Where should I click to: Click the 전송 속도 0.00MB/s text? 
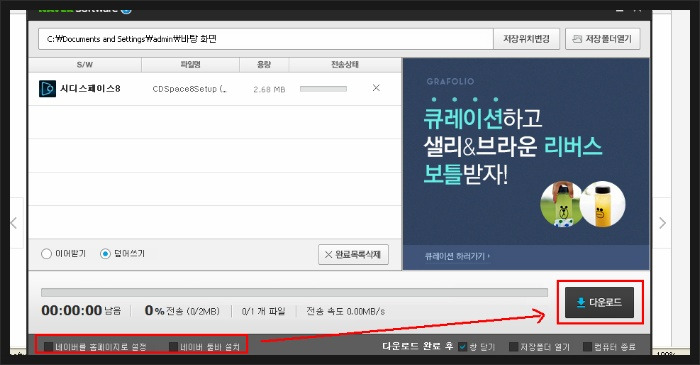346,311
